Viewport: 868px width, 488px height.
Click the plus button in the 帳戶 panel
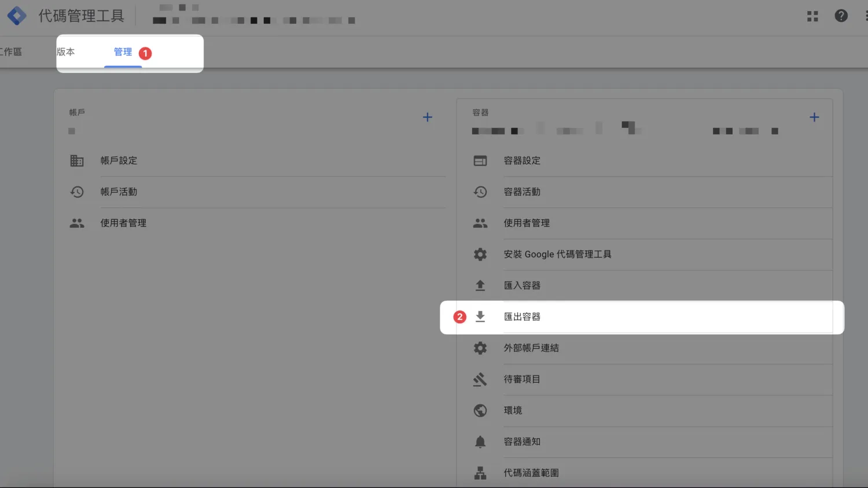pyautogui.click(x=427, y=117)
